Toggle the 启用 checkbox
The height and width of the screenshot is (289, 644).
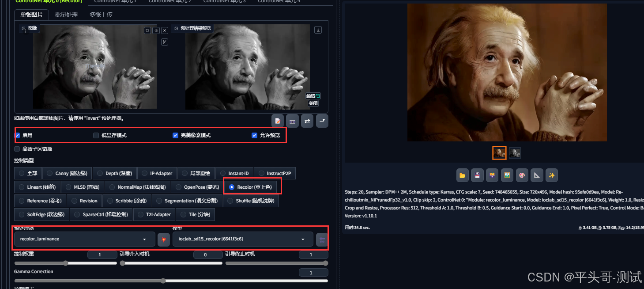[17, 135]
